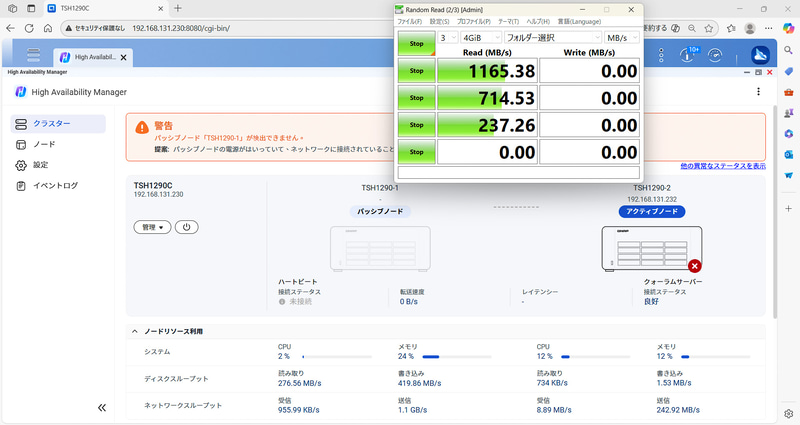
Task: Select クラスター in the sidebar
Action: [x=58, y=123]
